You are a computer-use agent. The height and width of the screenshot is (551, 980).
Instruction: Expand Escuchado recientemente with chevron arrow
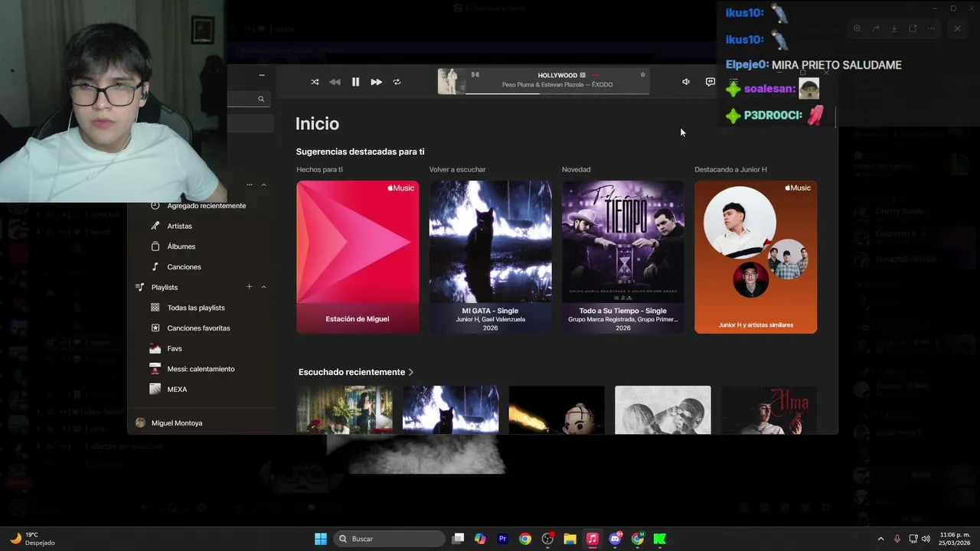pyautogui.click(x=411, y=372)
